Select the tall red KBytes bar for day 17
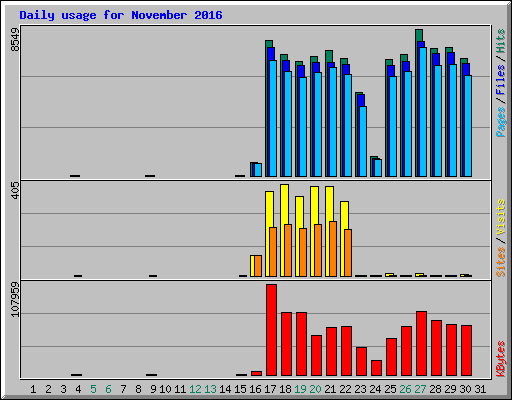This screenshot has height=400, width=512. pos(271,330)
